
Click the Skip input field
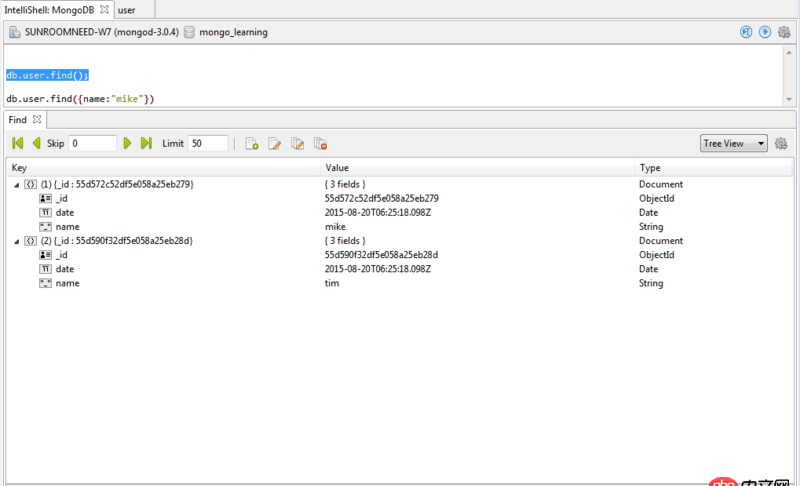(92, 143)
